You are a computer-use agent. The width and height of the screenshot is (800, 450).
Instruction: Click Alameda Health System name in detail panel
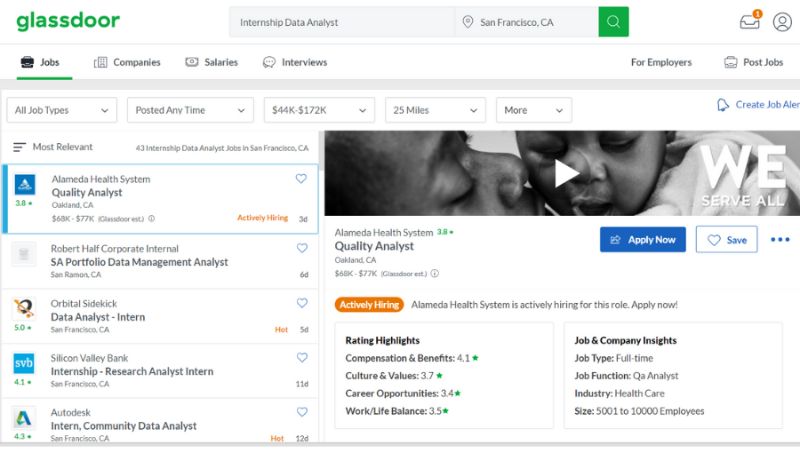point(384,232)
